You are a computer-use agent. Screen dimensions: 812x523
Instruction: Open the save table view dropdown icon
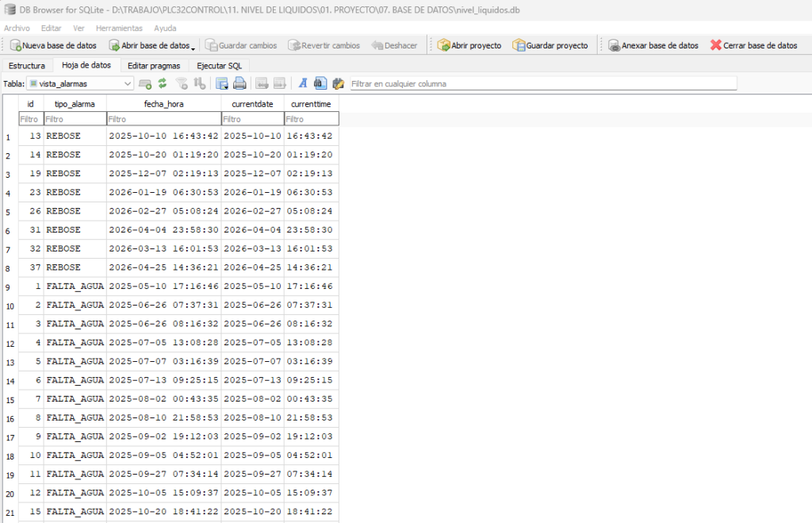(x=222, y=83)
